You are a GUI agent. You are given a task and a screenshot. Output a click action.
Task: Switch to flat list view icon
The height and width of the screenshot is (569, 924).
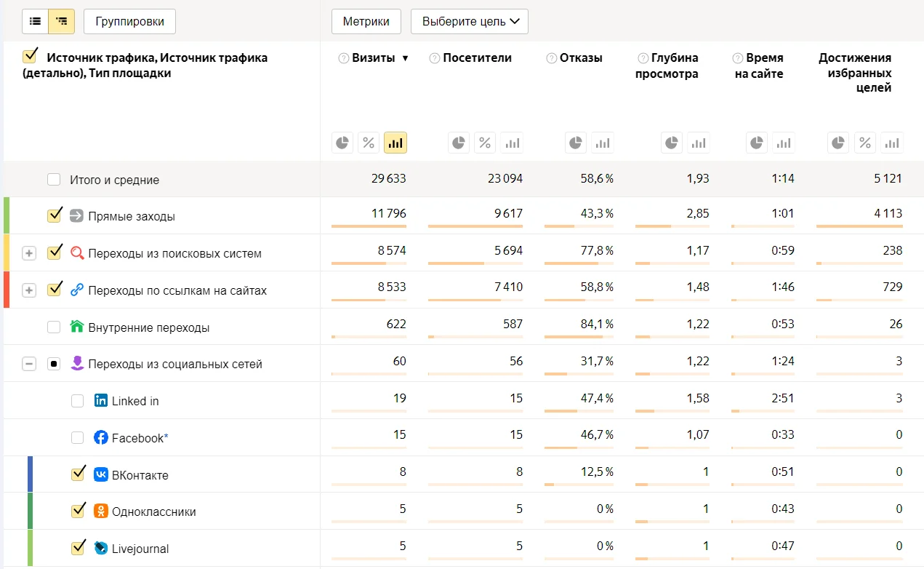tap(35, 22)
